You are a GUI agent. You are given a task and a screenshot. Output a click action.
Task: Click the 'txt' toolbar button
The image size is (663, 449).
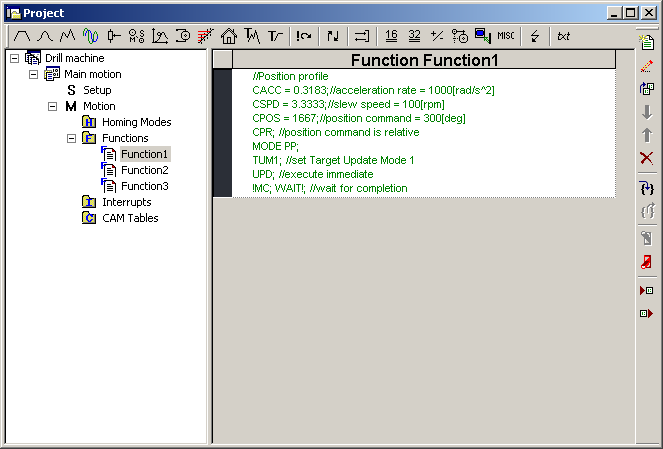click(564, 36)
